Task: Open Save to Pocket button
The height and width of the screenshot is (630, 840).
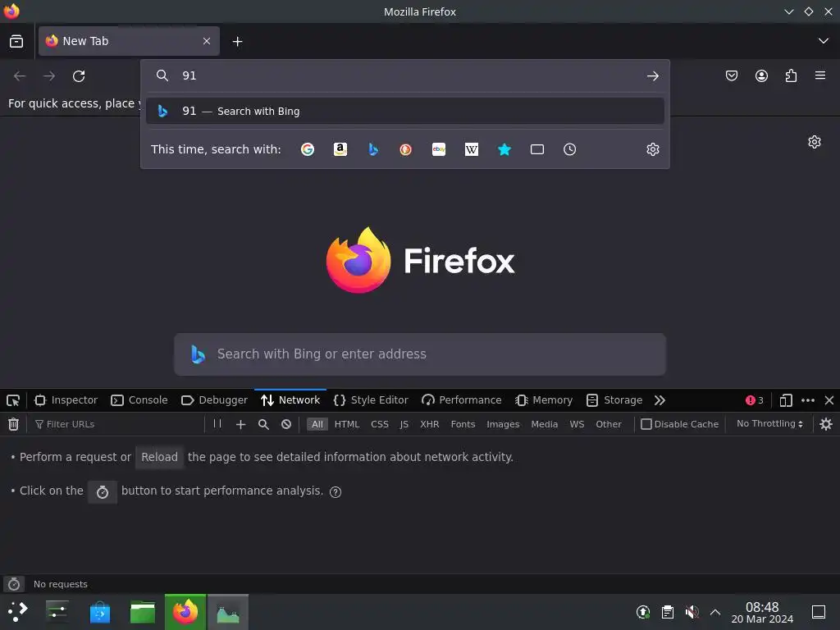Action: (x=731, y=75)
